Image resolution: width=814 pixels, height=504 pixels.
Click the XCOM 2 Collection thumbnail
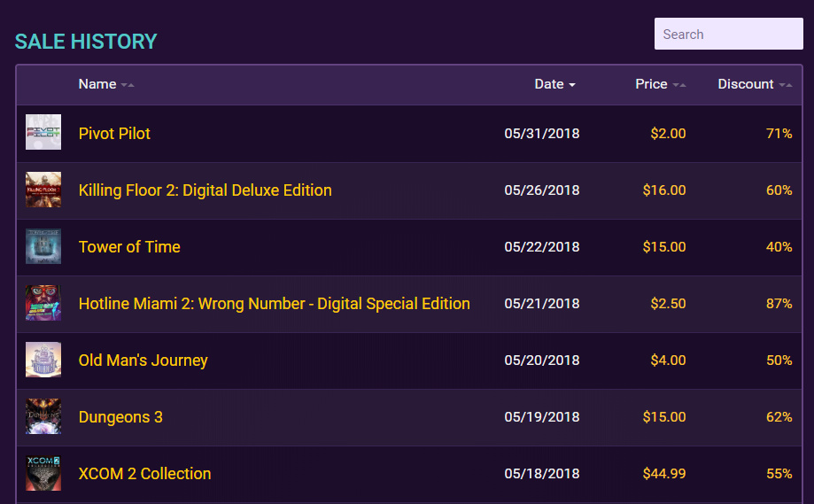pos(43,473)
